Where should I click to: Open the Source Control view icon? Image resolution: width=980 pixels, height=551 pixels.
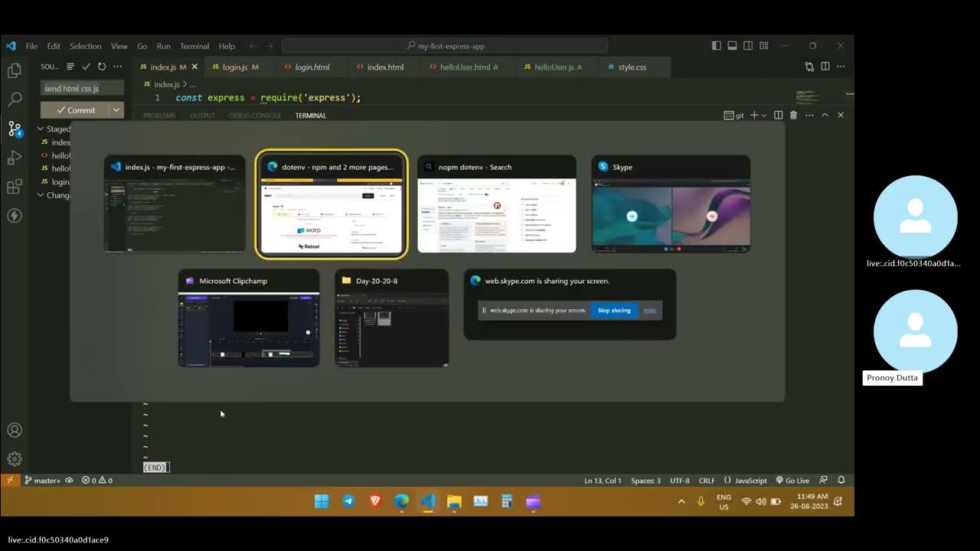(x=15, y=129)
